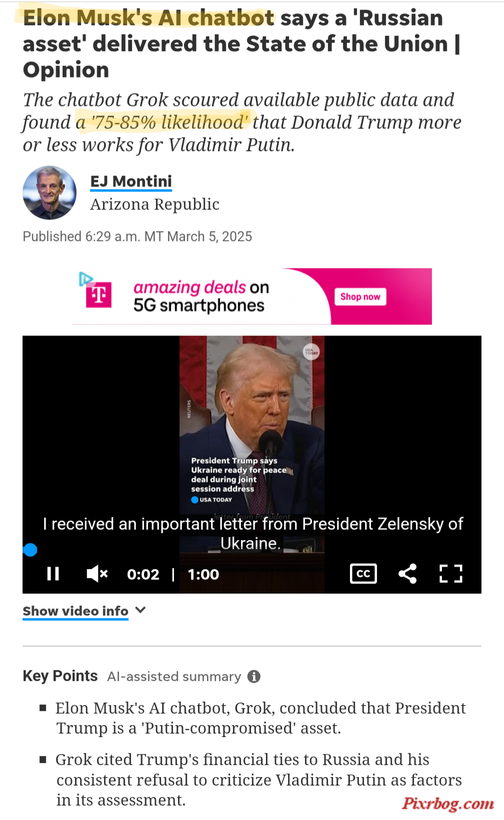
Task: Unmute the video sound
Action: pyautogui.click(x=97, y=573)
